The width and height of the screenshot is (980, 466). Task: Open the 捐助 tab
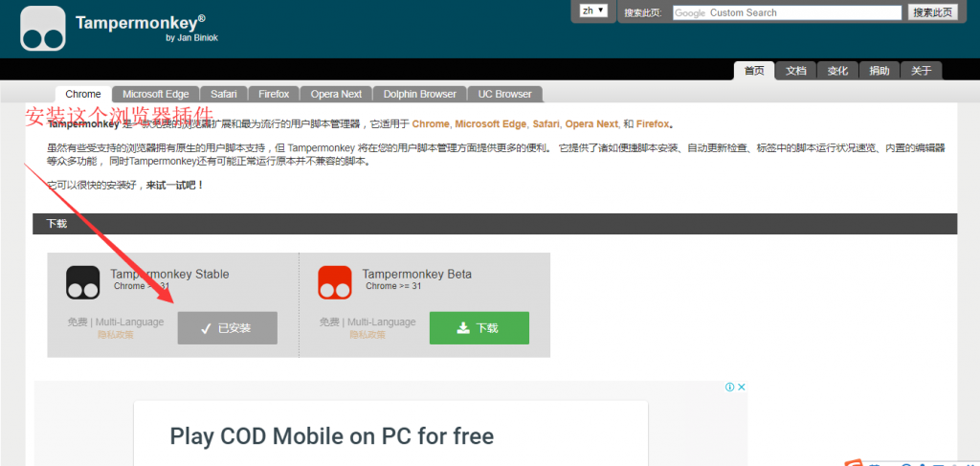click(x=880, y=71)
